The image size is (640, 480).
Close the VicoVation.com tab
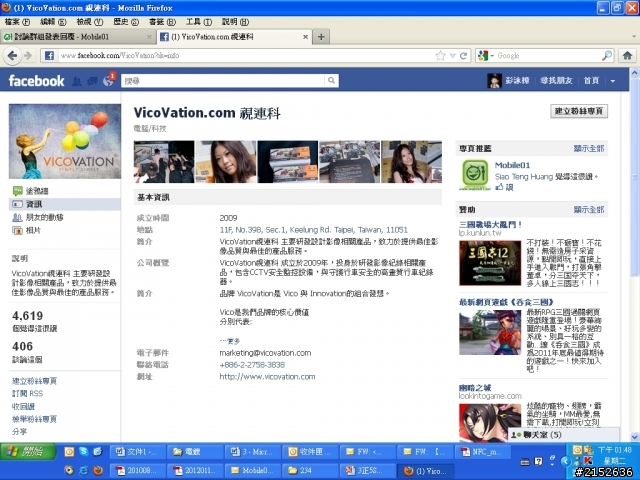click(x=305, y=37)
